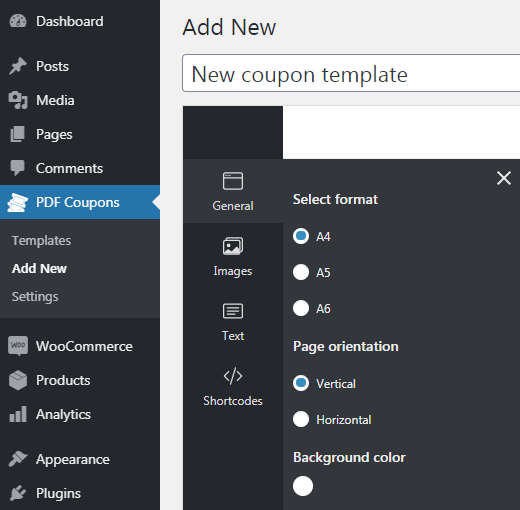Open the Background color swatch
The width and height of the screenshot is (520, 510).
click(x=303, y=486)
